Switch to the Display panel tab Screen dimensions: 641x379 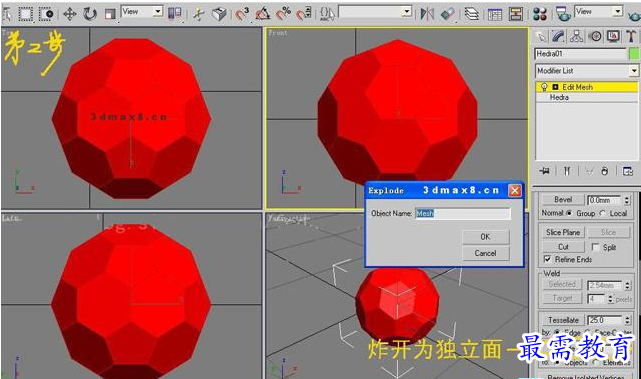pyautogui.click(x=613, y=37)
